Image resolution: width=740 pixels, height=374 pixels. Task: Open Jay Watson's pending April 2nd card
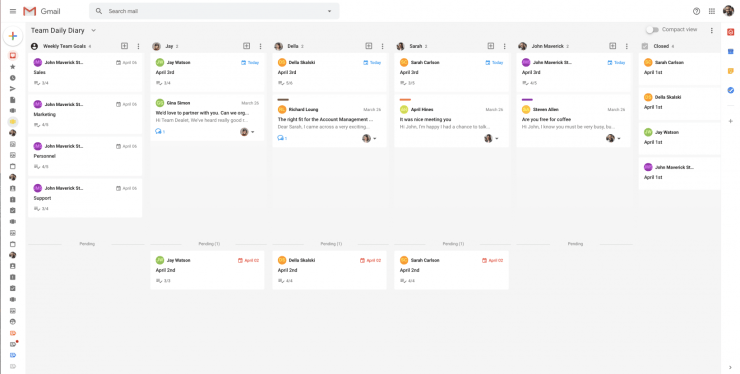click(207, 270)
